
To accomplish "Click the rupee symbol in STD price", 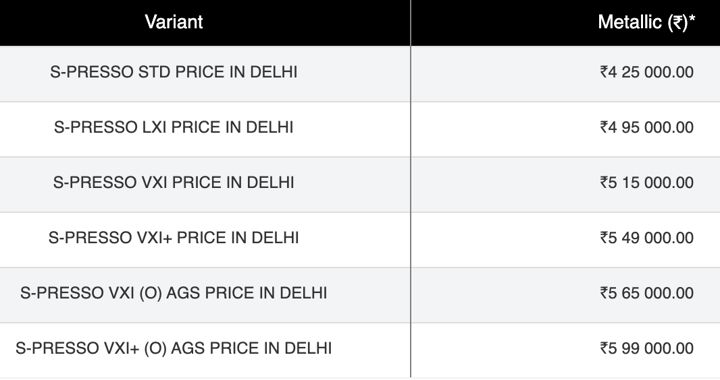I will (x=604, y=72).
